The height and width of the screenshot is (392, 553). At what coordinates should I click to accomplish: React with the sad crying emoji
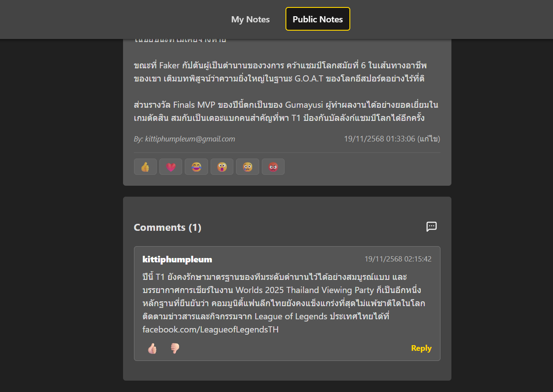(247, 167)
